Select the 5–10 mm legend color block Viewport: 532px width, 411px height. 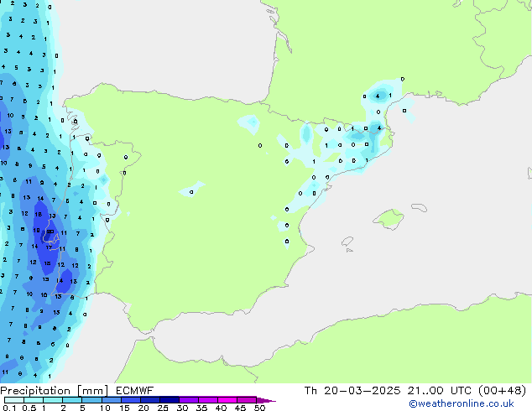tap(92, 399)
